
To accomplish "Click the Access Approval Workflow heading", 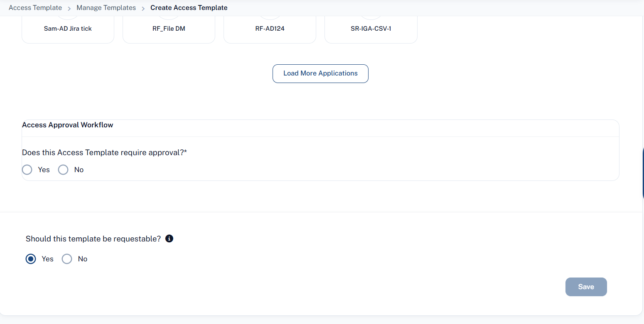I will click(x=68, y=125).
